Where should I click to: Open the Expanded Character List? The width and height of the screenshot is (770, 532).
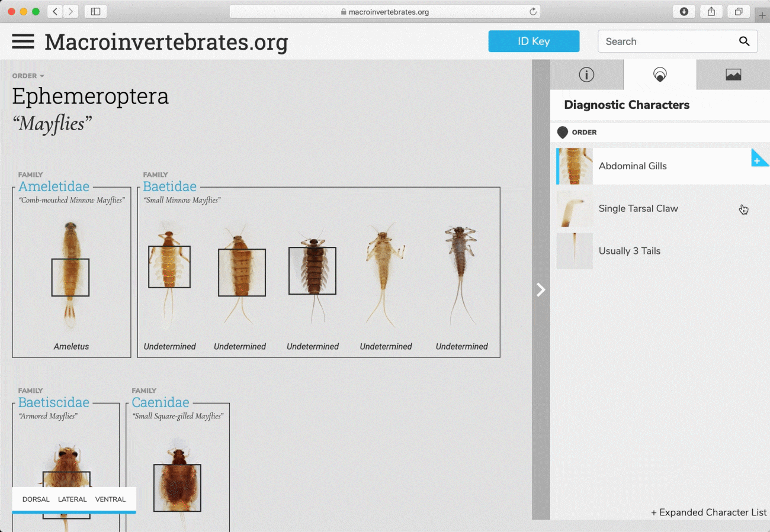(709, 512)
